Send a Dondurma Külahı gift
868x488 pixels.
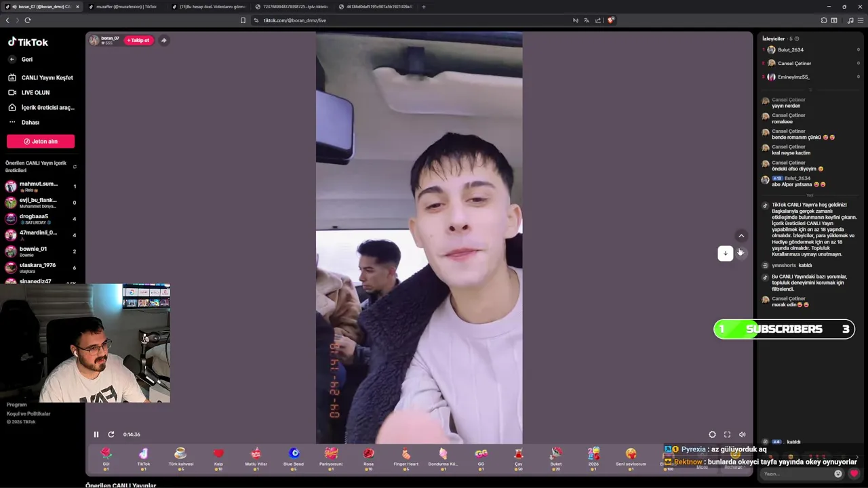[x=443, y=458]
